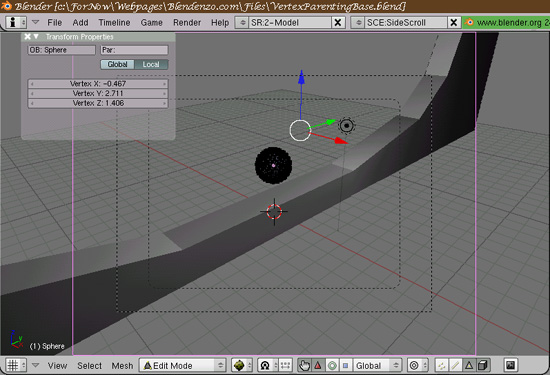Toggle move object centers only button
The width and height of the screenshot is (550, 375).
pyautogui.click(x=286, y=366)
